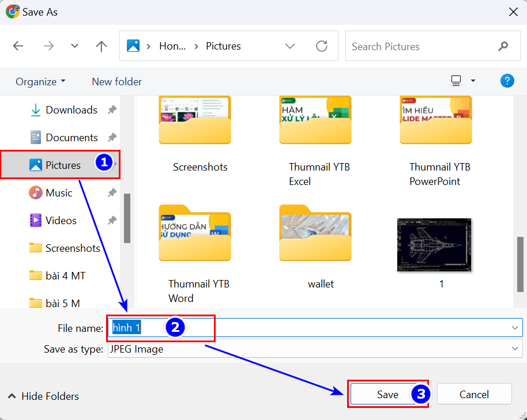Expand the Save as type dropdown
This screenshot has width=527, height=420.
514,349
